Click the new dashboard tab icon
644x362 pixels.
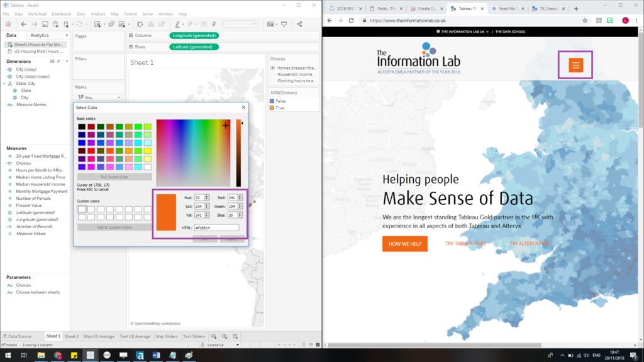[x=225, y=336]
